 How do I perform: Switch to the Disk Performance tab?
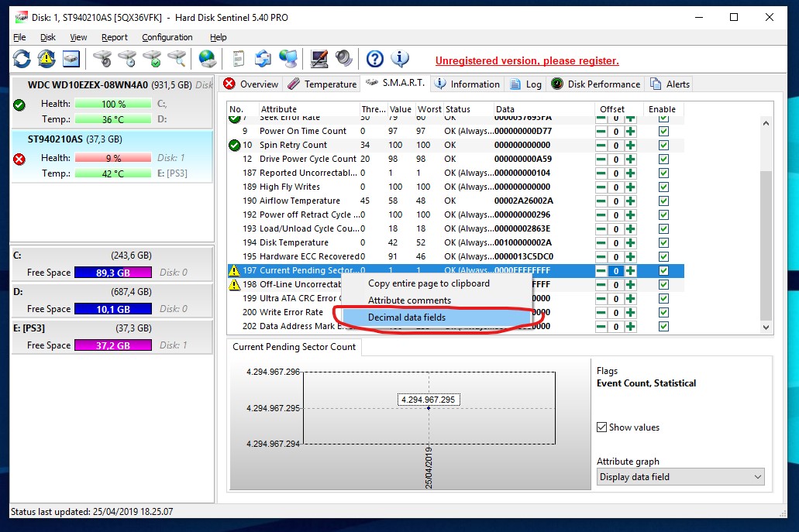click(x=596, y=84)
